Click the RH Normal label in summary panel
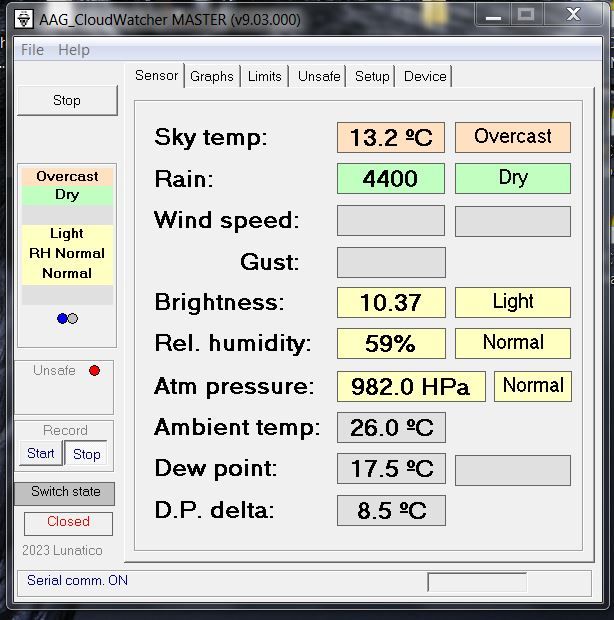Image resolution: width=614 pixels, height=620 pixels. pyautogui.click(x=67, y=253)
